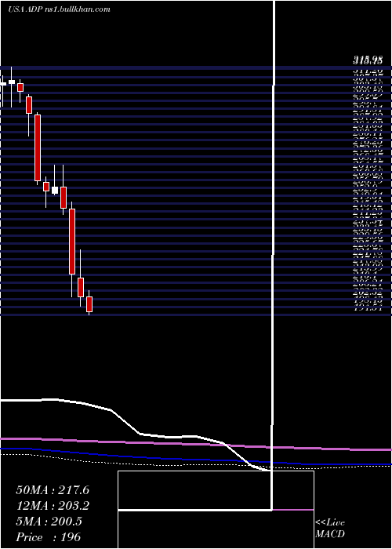Click the last red candlestick at chart bottom
The image size is (392, 549).
click(x=89, y=304)
